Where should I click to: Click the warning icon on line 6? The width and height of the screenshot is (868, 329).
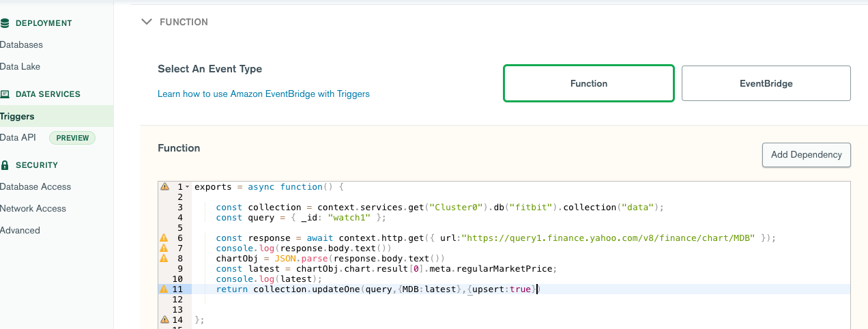click(x=164, y=238)
